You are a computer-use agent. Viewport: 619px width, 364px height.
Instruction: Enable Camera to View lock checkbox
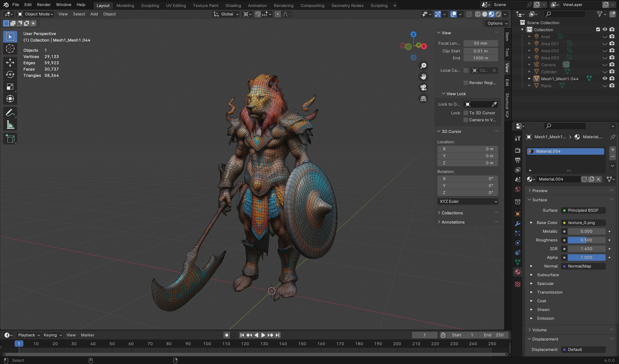[465, 120]
